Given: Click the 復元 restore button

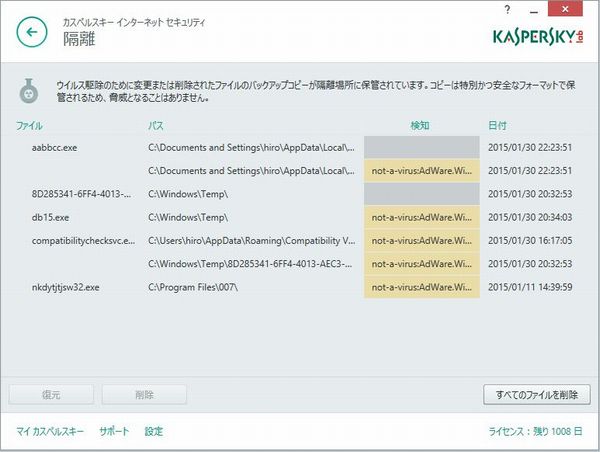Looking at the screenshot, I should pos(51,395).
